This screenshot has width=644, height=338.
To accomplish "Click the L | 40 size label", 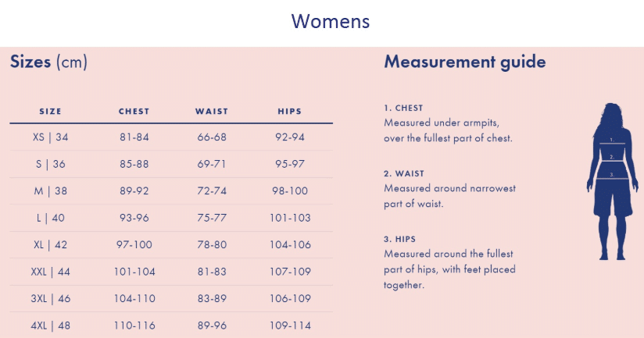I will (x=51, y=218).
